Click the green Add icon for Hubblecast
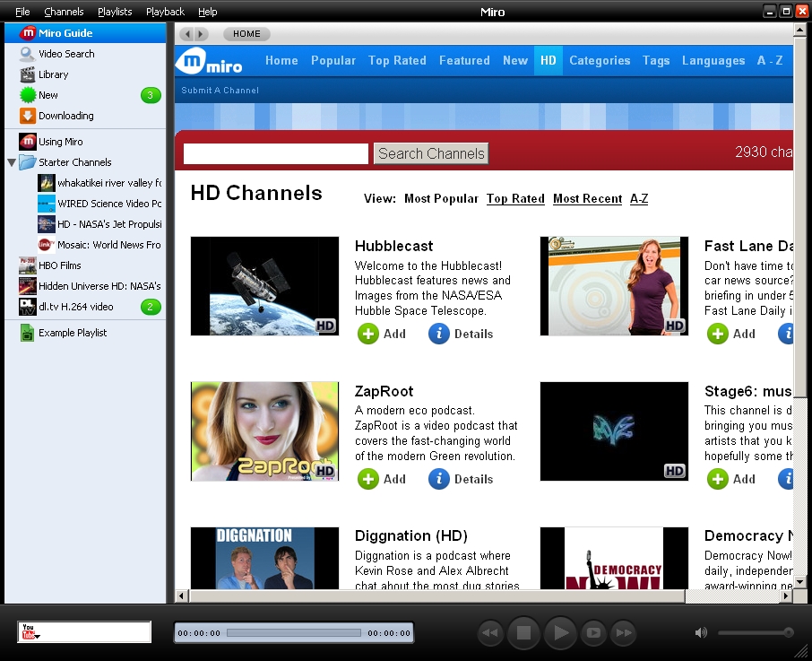Image resolution: width=812 pixels, height=661 pixels. pos(368,334)
